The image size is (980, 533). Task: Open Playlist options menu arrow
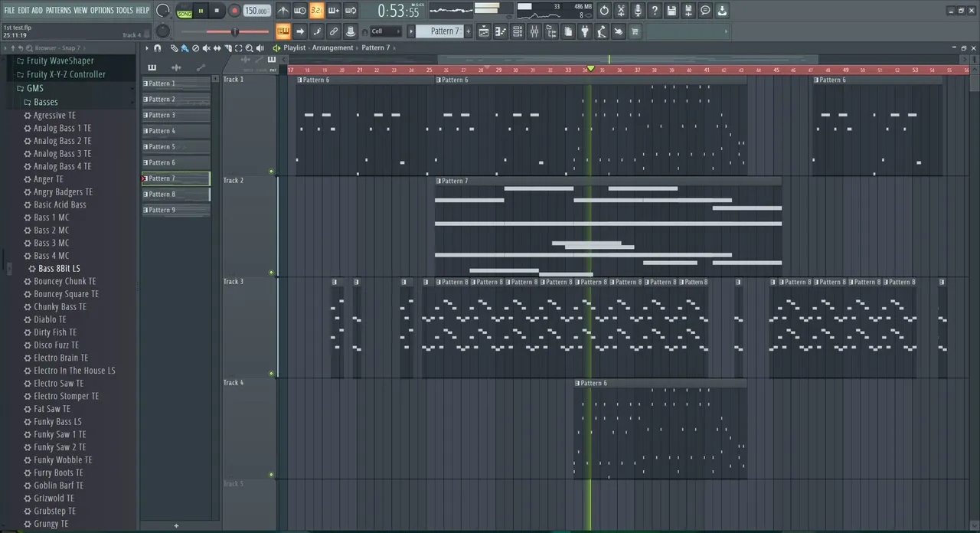[147, 48]
